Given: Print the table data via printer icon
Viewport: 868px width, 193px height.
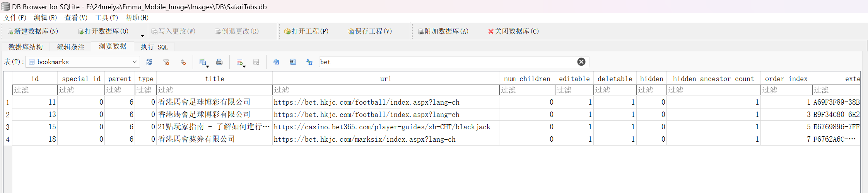Looking at the screenshot, I should (219, 62).
